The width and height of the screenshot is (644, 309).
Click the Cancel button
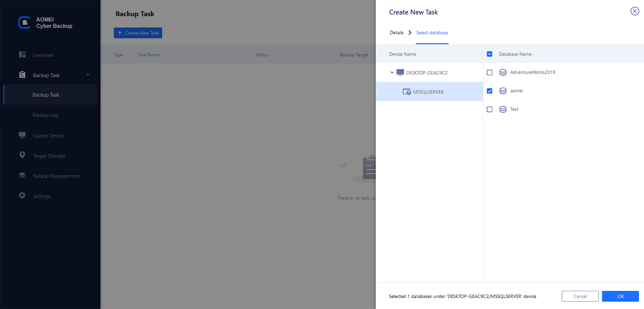pos(580,296)
